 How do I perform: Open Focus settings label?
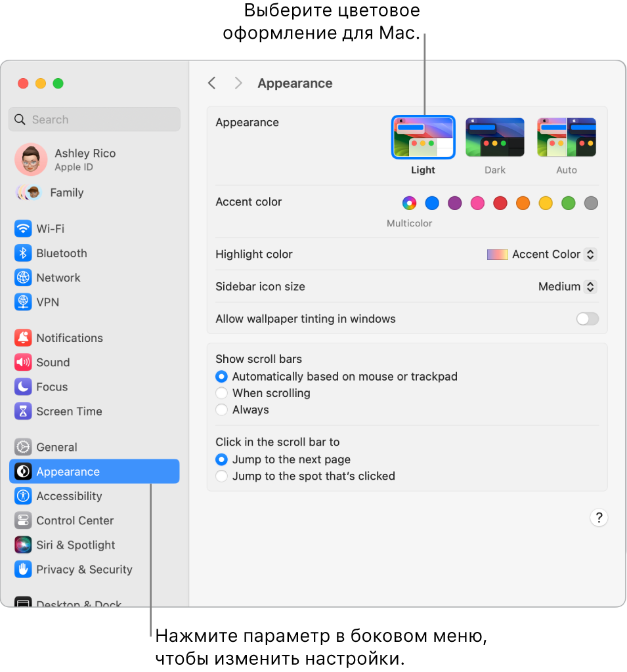pyautogui.click(x=52, y=387)
